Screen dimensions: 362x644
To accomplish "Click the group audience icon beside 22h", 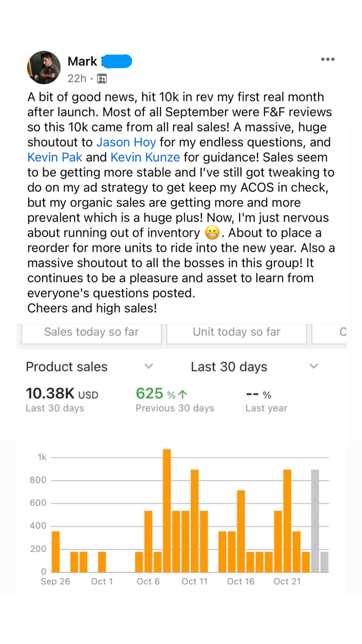I will (102, 79).
